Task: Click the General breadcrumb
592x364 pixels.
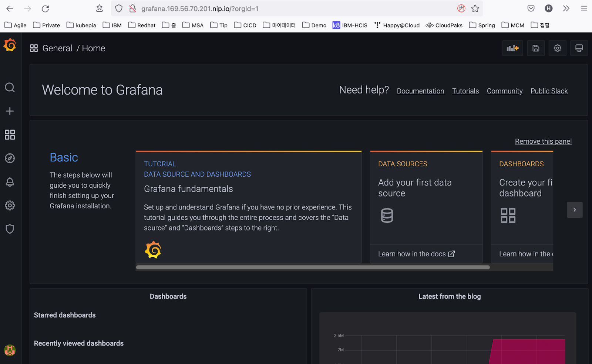Action: 57,48
